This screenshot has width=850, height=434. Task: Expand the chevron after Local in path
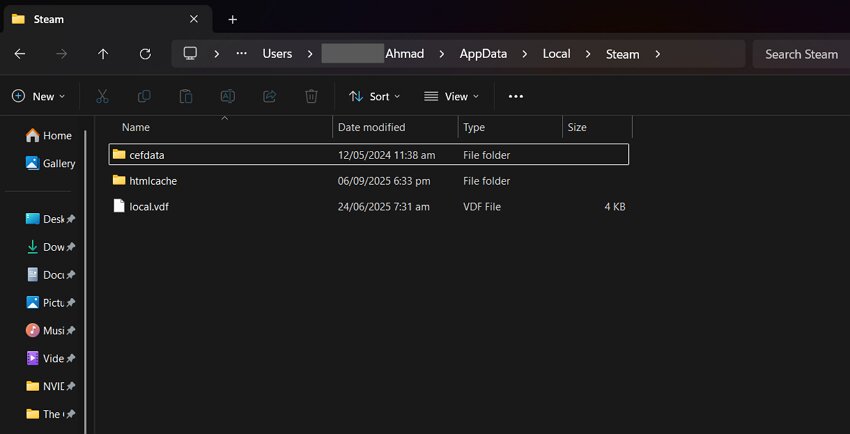pos(588,54)
